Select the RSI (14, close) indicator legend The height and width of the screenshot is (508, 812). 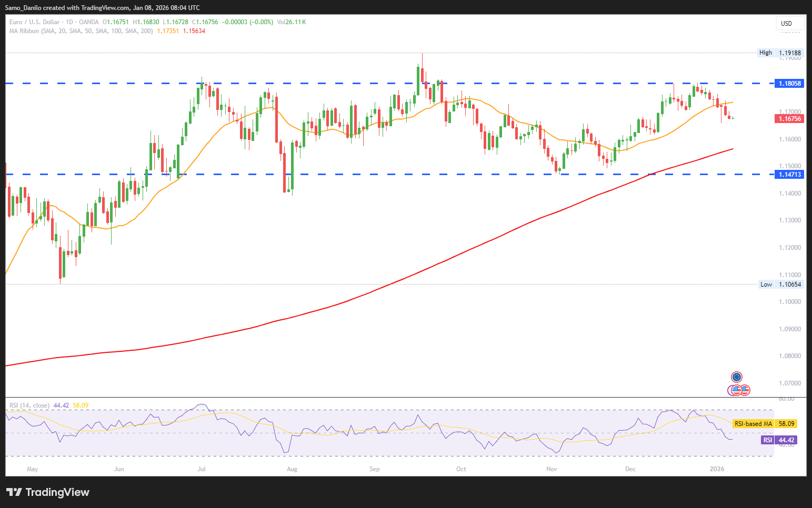pos(29,405)
